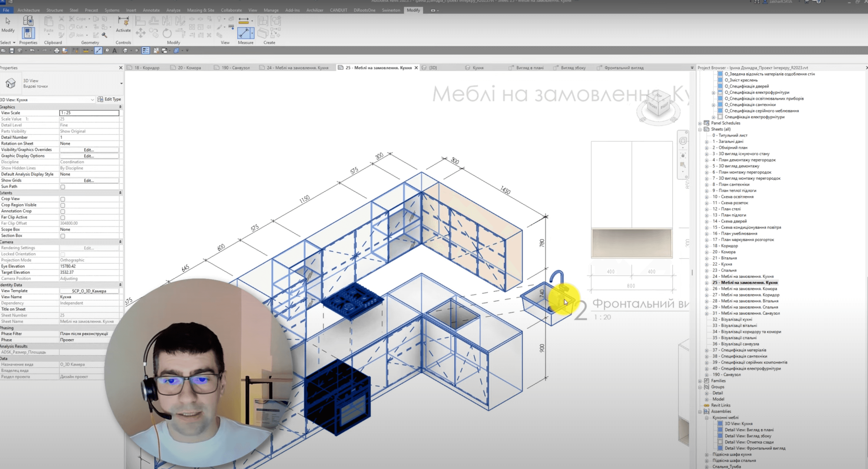Screen dimensions: 868x469
Task: Select sheet 26 - Меблі на замовлення. Комора
Action: (745, 289)
